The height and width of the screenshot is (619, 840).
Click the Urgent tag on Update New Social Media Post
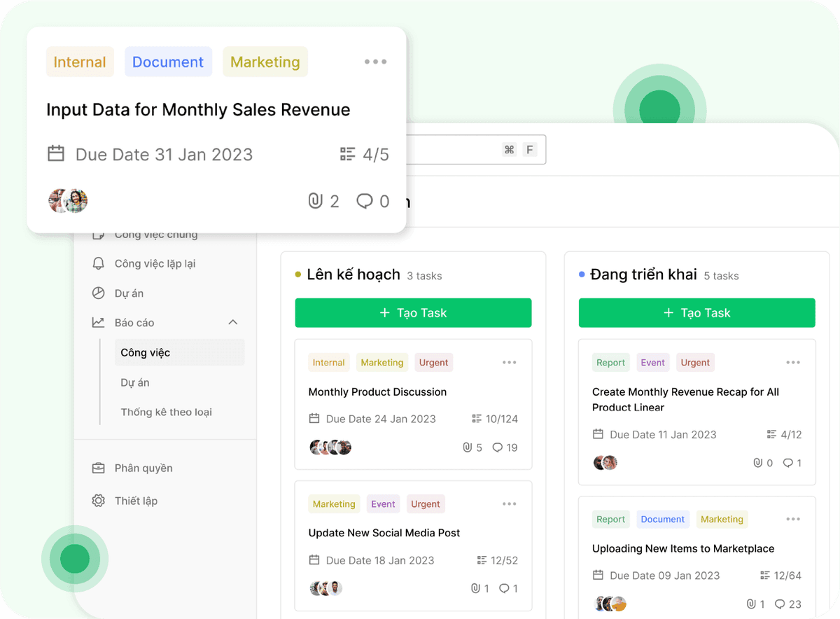pyautogui.click(x=426, y=504)
